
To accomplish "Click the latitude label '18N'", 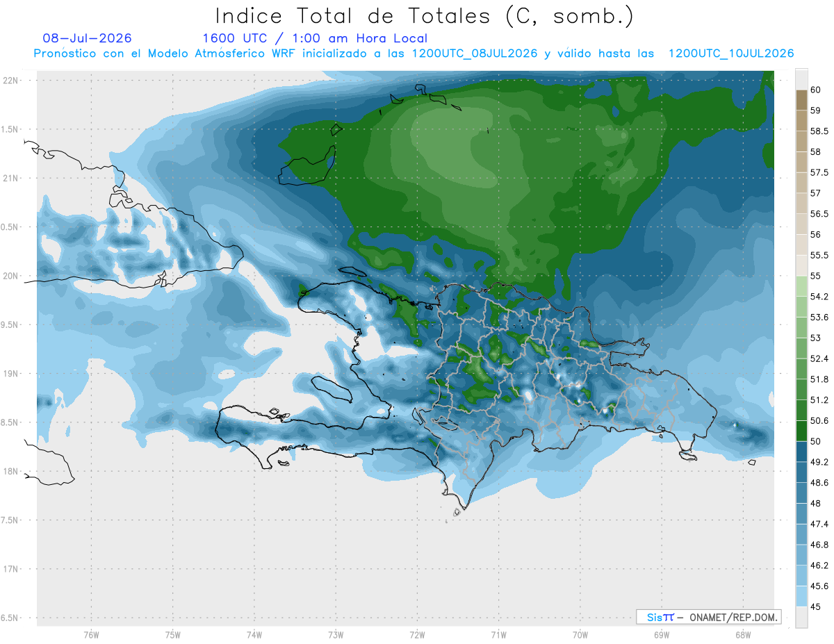I will (x=11, y=471).
